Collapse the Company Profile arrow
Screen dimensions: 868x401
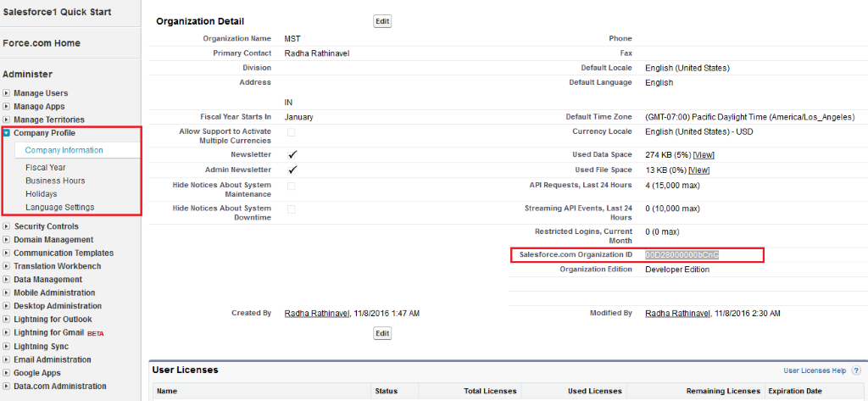(7, 133)
